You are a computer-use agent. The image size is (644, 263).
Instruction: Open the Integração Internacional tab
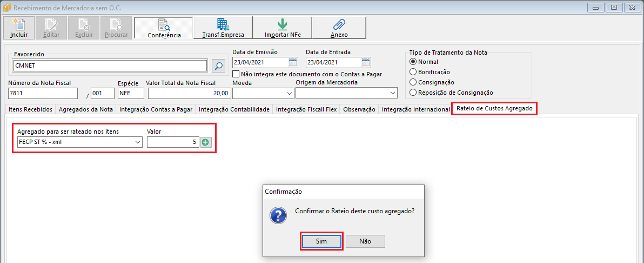pos(415,109)
